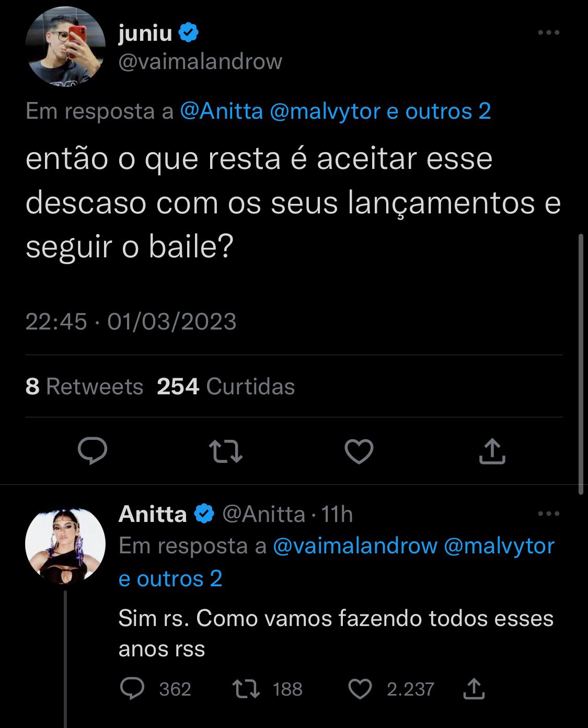Screen dimensions: 588x728
Task: Visit the @Anitta mention in reply header
Action: click(221, 111)
